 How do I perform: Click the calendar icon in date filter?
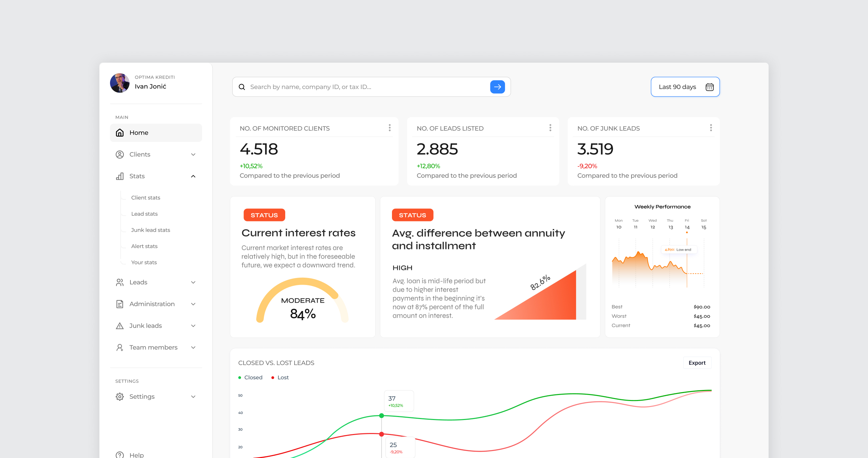[x=709, y=87]
